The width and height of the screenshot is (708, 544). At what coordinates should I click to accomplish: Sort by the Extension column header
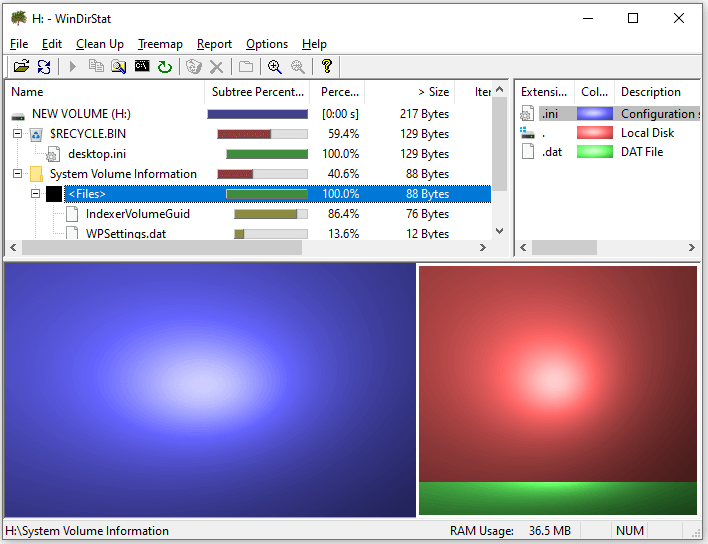pyautogui.click(x=545, y=92)
